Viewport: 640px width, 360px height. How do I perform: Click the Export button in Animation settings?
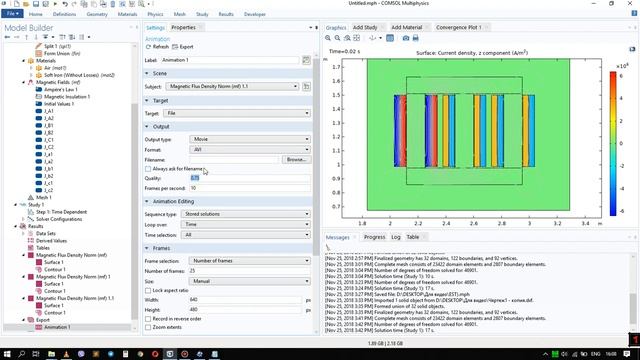pyautogui.click(x=182, y=47)
